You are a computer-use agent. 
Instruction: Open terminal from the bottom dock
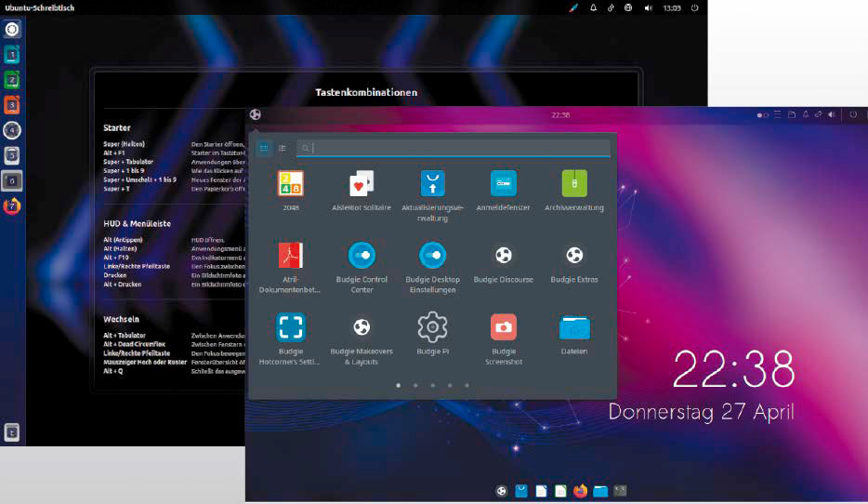620,491
